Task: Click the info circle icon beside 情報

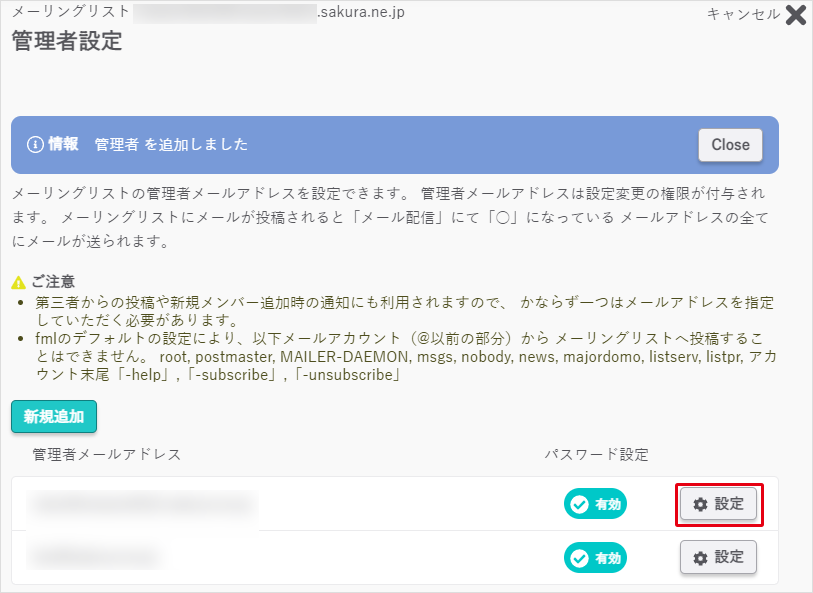Action: click(35, 144)
